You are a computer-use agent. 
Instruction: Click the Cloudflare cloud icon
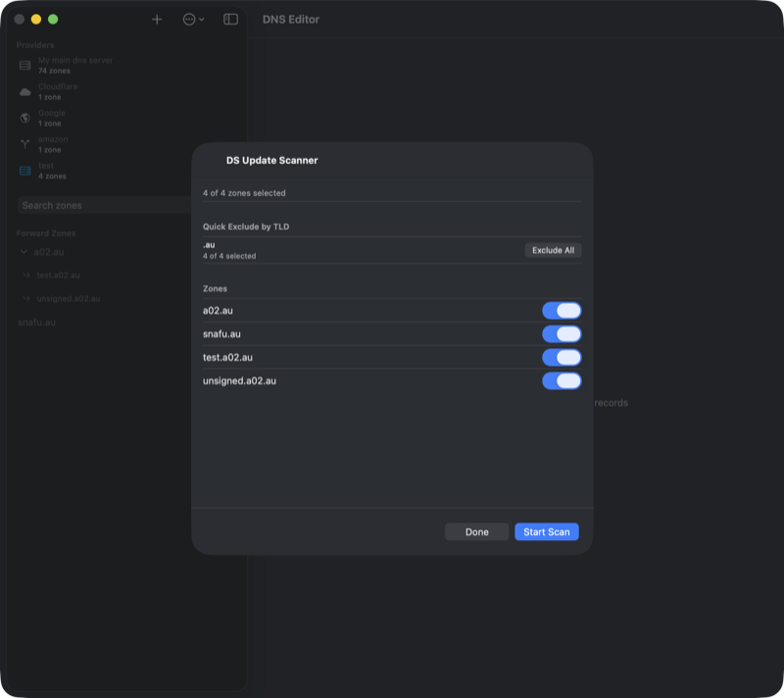(24, 90)
